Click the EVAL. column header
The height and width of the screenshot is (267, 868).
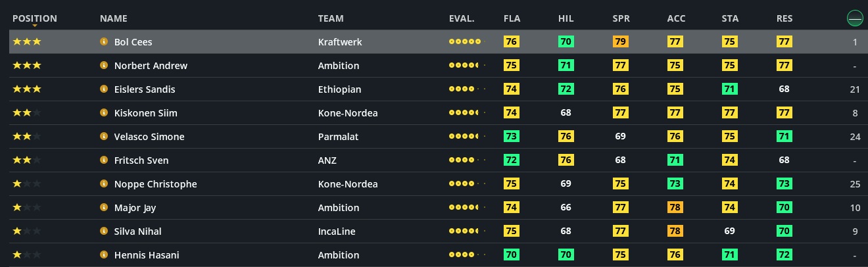point(462,18)
